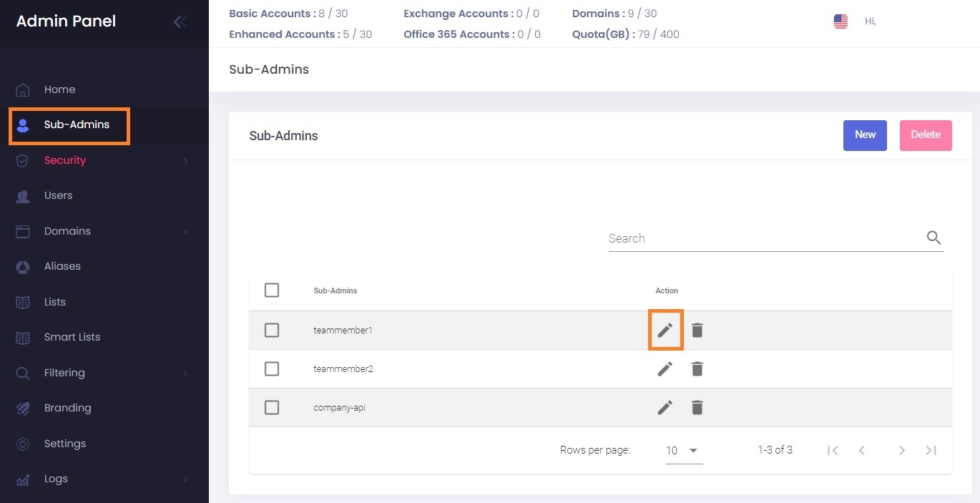This screenshot has height=503, width=980.
Task: Click the Hi, user greeting
Action: tap(871, 21)
